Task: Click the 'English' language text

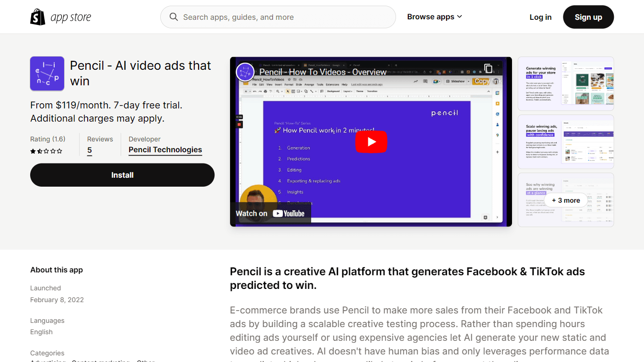Action: 41,332
